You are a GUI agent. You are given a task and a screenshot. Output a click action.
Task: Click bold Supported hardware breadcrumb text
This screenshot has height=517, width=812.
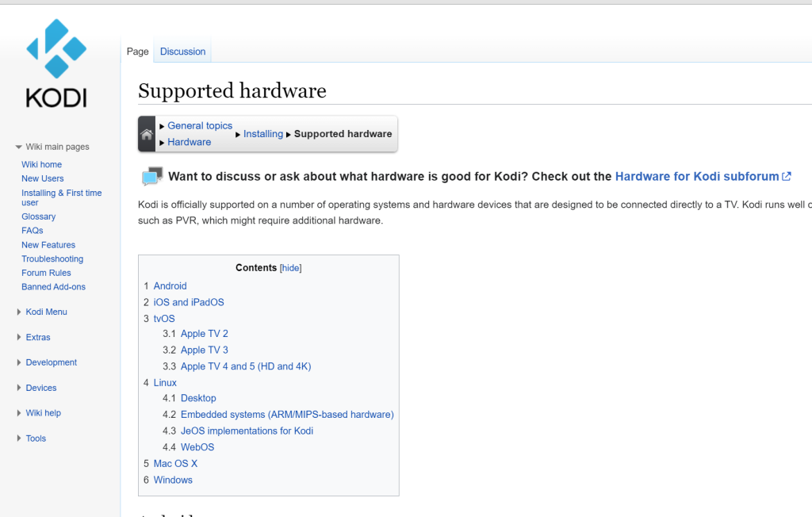pyautogui.click(x=343, y=134)
